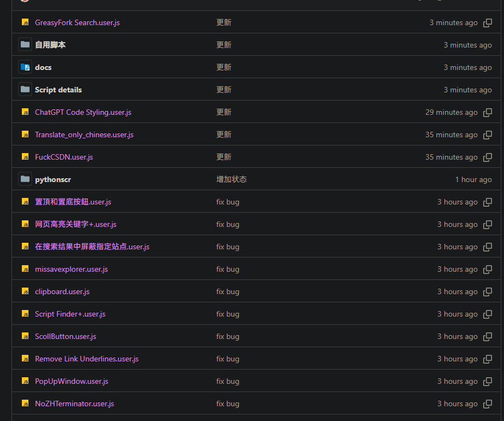
Task: Open Translate_only_chinese.user.js file
Action: (x=84, y=135)
